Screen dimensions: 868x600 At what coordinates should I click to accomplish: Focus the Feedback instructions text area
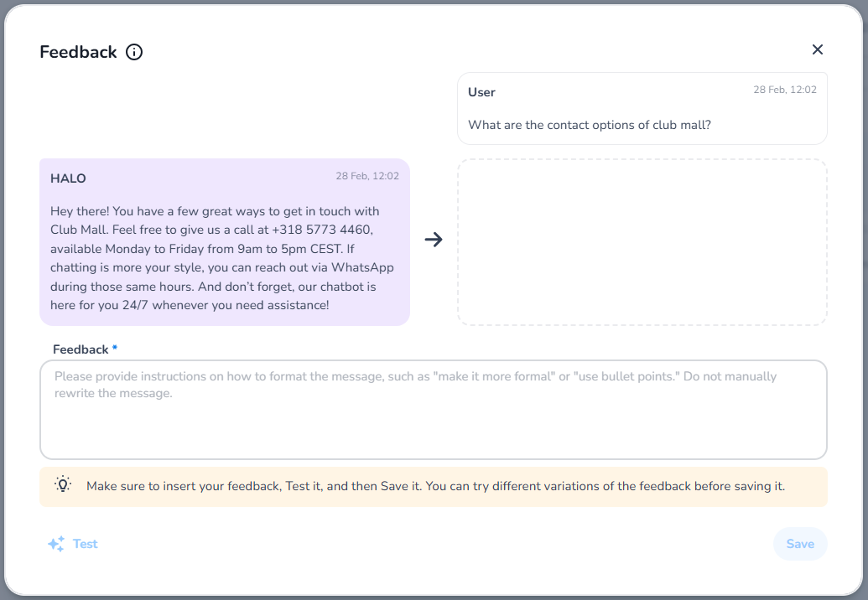click(x=434, y=410)
